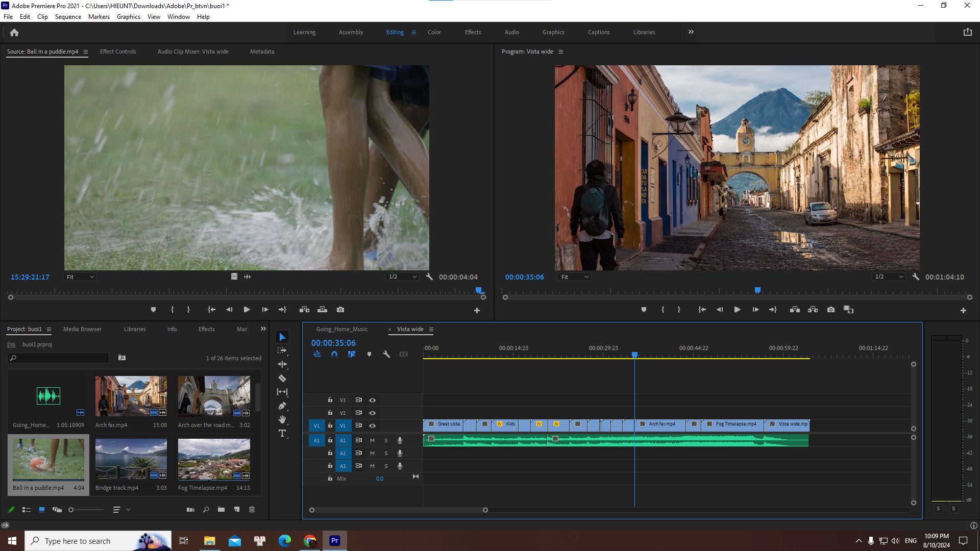The image size is (980, 551).
Task: Select the Slip tool
Action: [x=282, y=392]
